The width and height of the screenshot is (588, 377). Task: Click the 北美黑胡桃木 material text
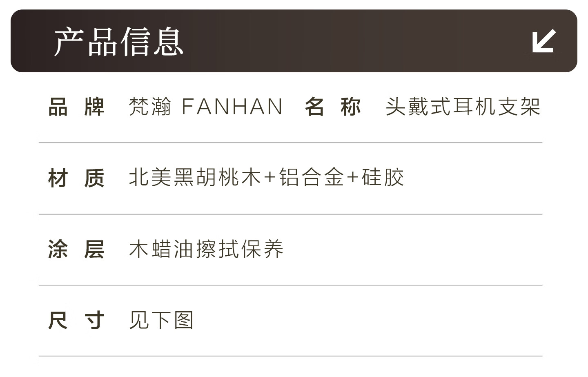coord(195,178)
